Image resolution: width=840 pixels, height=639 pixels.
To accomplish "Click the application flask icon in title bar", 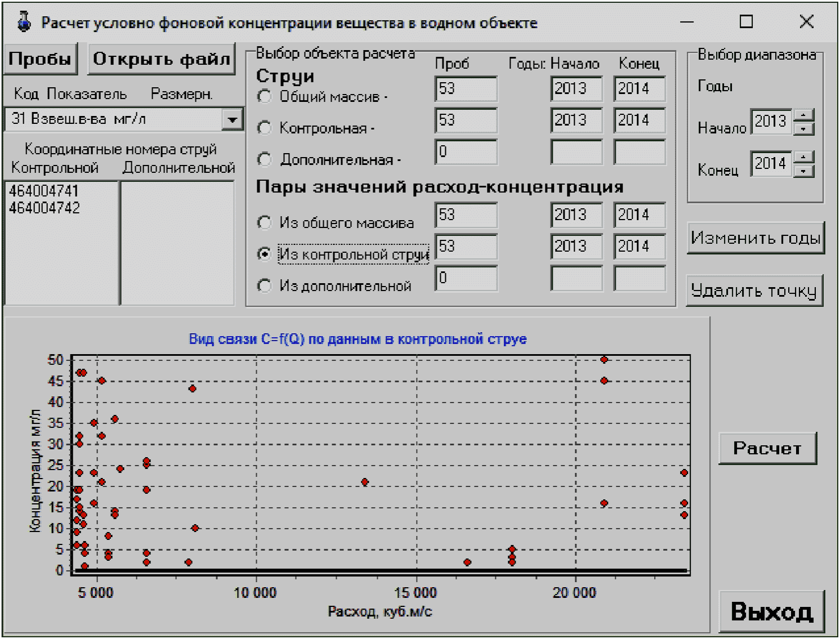I will (24, 21).
